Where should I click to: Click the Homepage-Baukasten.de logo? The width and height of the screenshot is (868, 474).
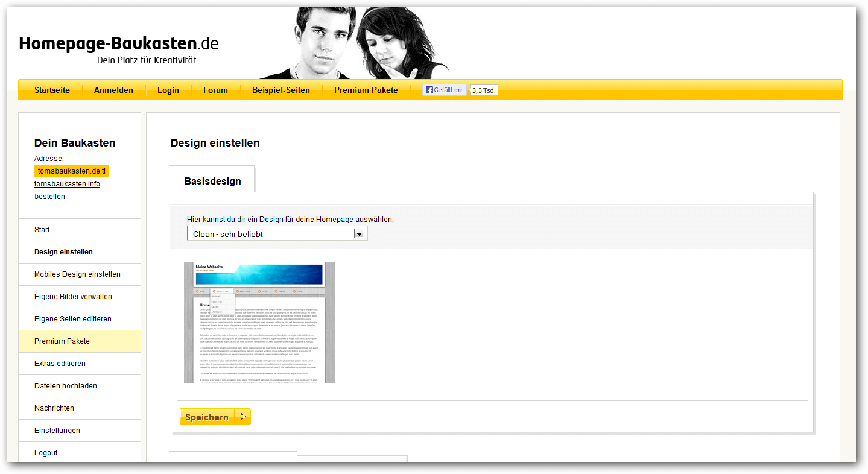(118, 44)
